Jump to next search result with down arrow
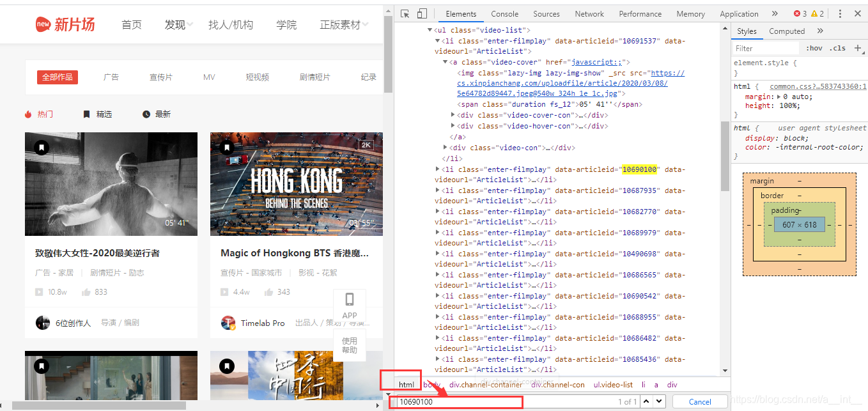 point(659,401)
